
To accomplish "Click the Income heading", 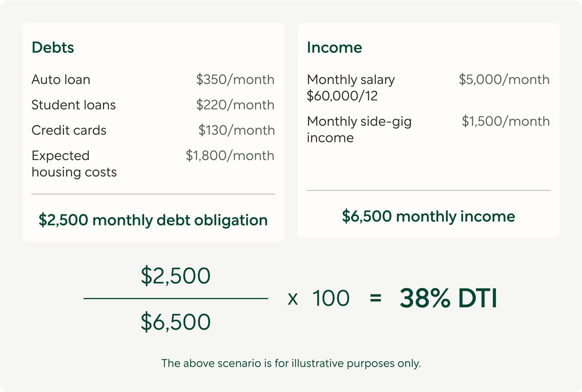I will pyautogui.click(x=334, y=48).
